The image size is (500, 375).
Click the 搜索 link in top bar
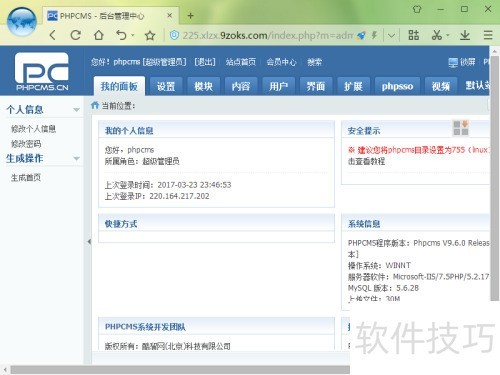(x=314, y=62)
